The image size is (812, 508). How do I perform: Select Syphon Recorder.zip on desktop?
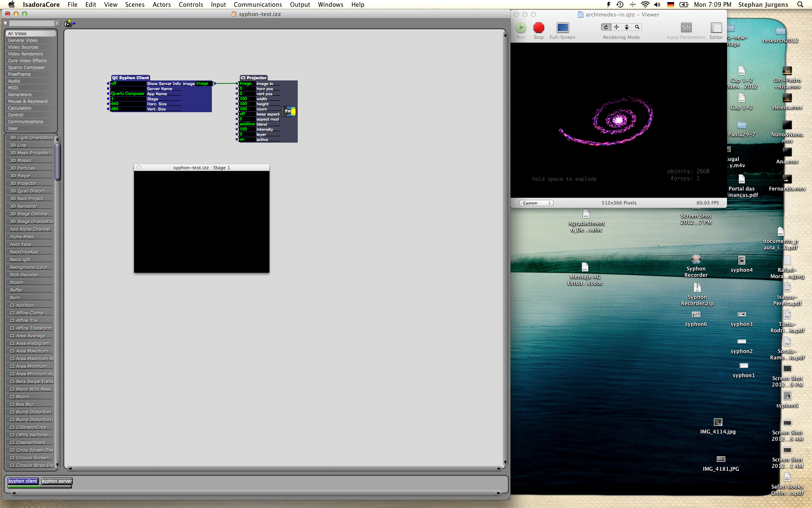697,287
